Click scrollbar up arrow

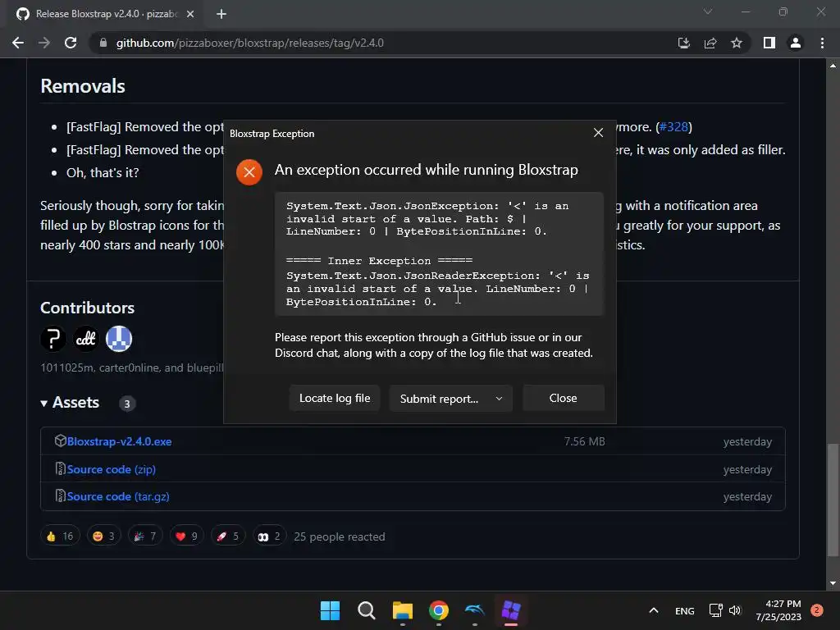[x=833, y=66]
